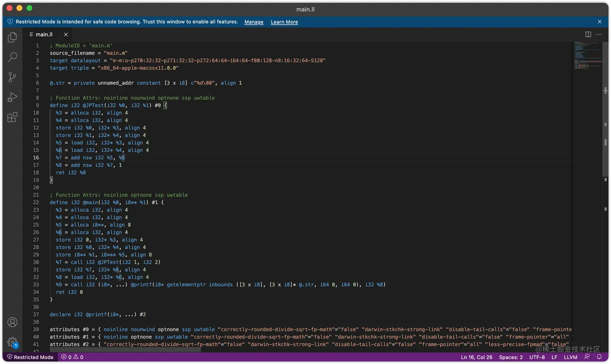Screen dimensions: 611x364
Task: Open the Accounts icon in activity bar
Action: (x=13, y=322)
